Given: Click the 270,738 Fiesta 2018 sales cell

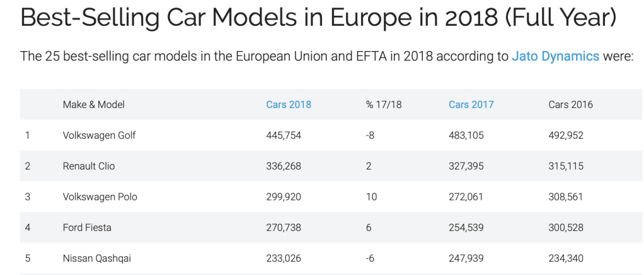Looking at the screenshot, I should click(284, 228).
